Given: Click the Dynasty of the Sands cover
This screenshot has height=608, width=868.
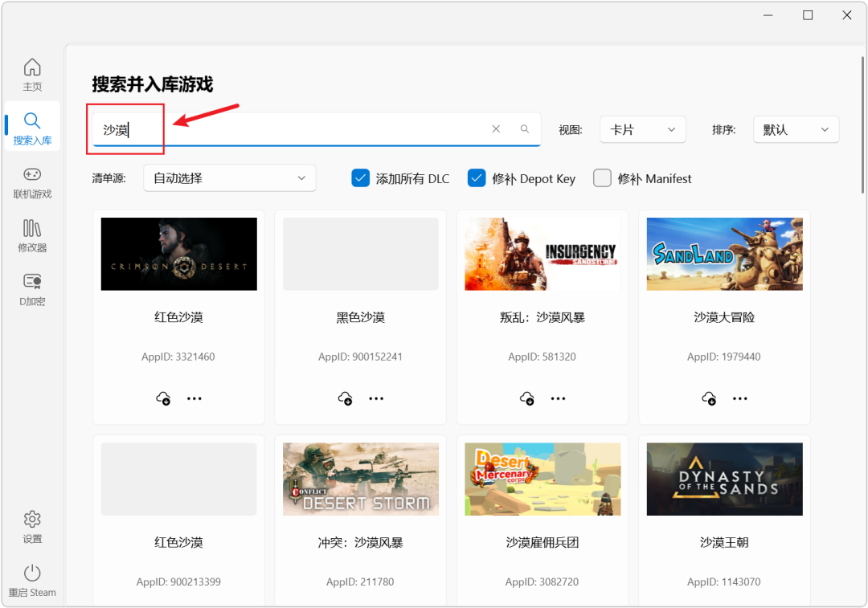Looking at the screenshot, I should 725,479.
